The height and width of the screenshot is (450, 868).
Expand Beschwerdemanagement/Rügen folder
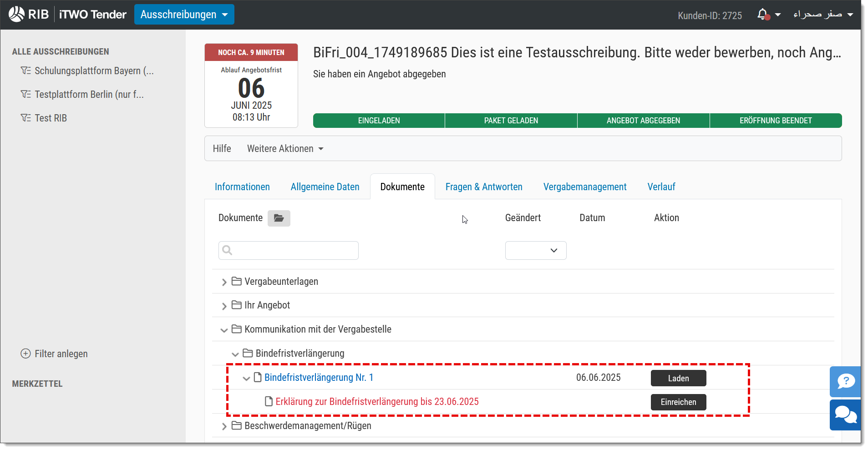pos(224,427)
